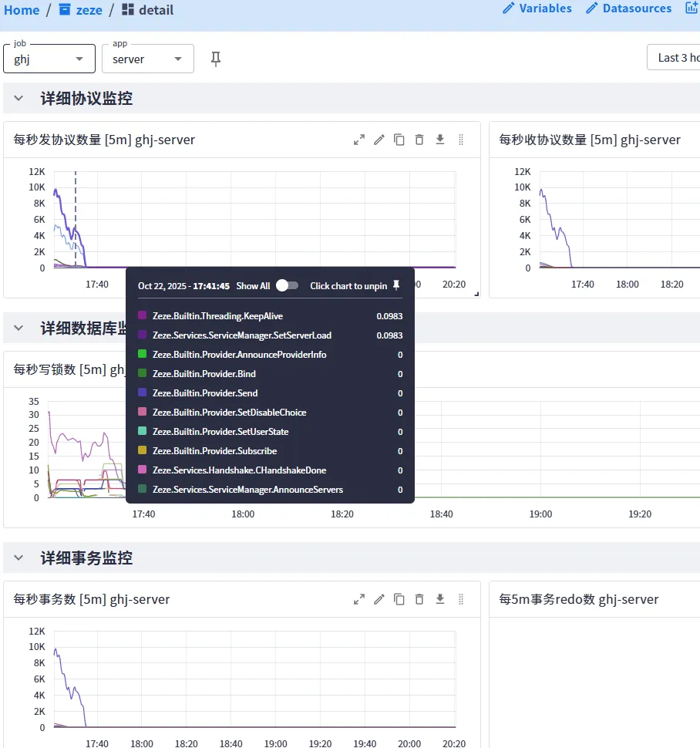Grab the drag handle of 每秒发协议数量 panel
Viewport: 700px width, 748px height.
click(x=461, y=140)
